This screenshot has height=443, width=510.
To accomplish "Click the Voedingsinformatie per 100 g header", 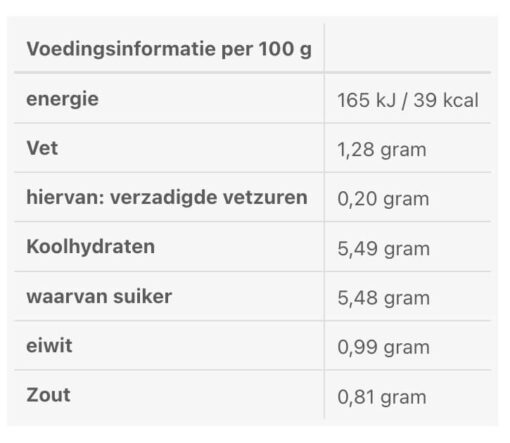I will [x=169, y=49].
